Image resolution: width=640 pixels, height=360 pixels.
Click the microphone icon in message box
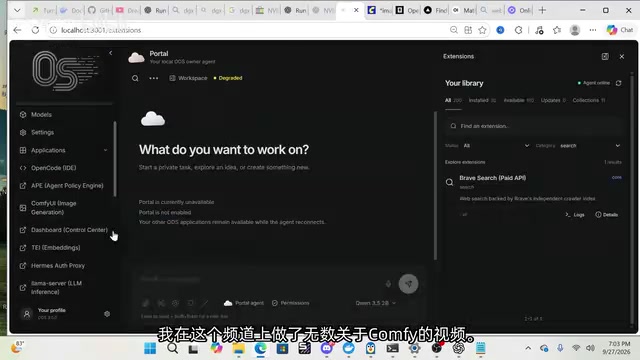pyautogui.click(x=388, y=284)
